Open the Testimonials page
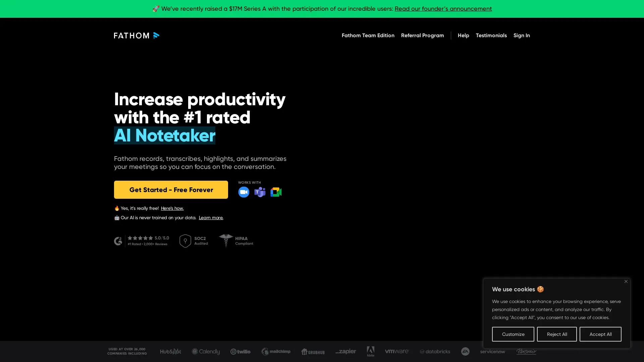The image size is (644, 362). tap(491, 36)
